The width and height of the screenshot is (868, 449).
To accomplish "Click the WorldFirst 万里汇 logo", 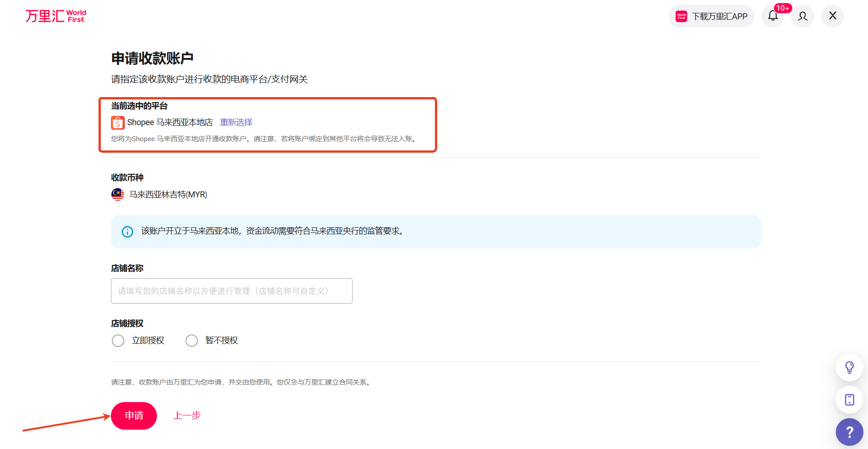I will pyautogui.click(x=56, y=16).
